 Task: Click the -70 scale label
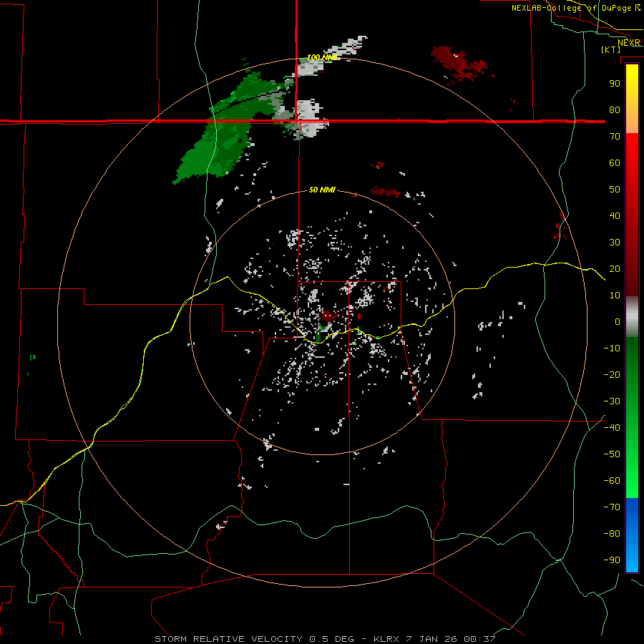pyautogui.click(x=612, y=507)
